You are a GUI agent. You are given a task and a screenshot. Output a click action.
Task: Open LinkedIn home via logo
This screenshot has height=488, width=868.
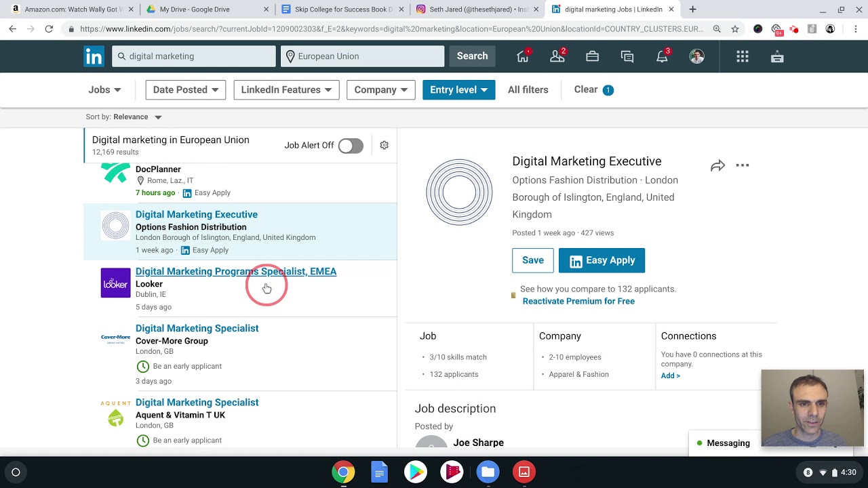(94, 56)
